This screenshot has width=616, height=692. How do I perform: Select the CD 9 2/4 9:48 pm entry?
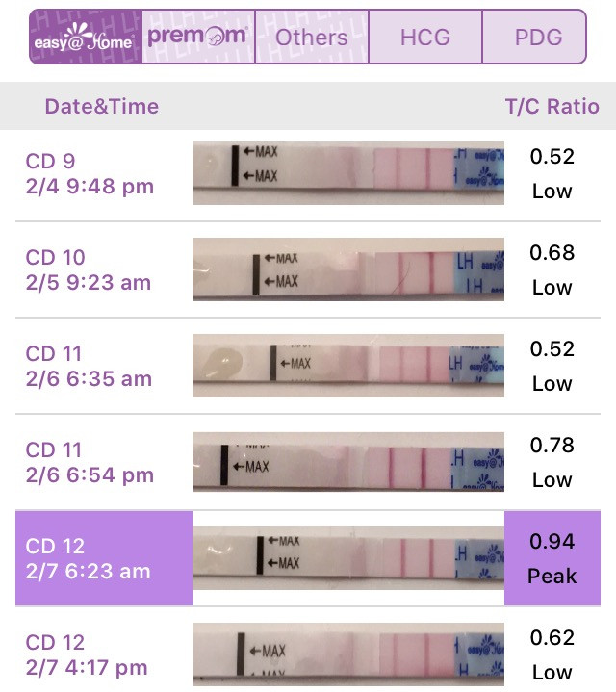coord(90,173)
